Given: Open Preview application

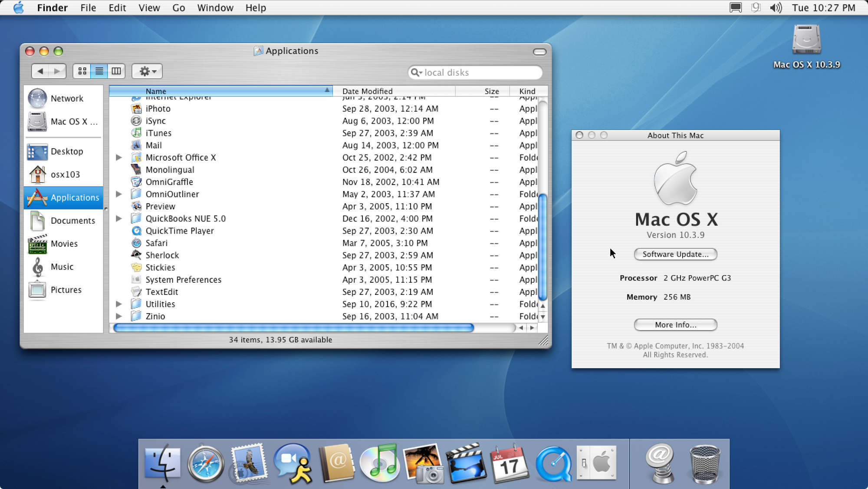Looking at the screenshot, I should (x=161, y=206).
